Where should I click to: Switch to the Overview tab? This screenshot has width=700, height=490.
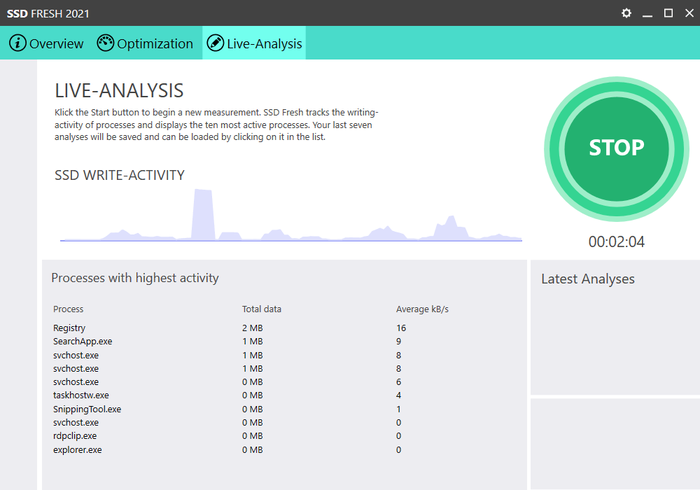46,43
